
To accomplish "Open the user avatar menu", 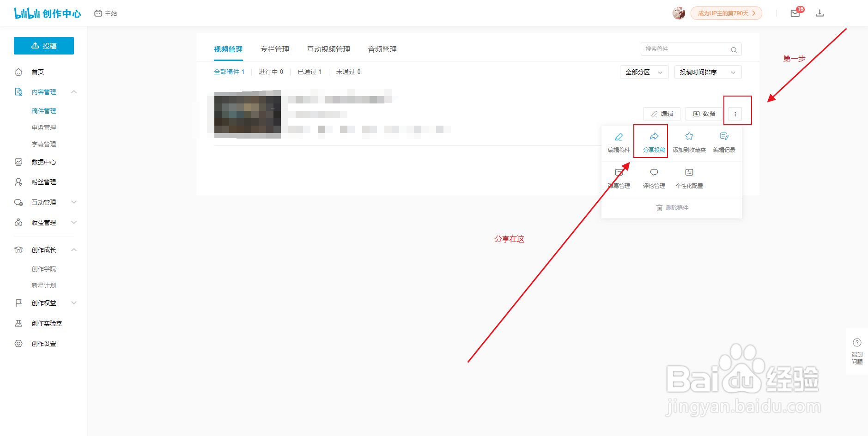I will pos(679,13).
